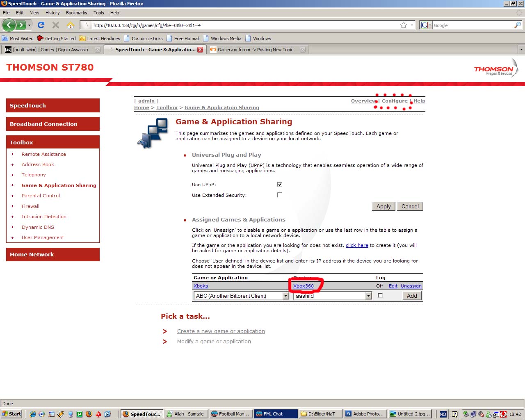This screenshot has width=525, height=420.
Task: Open the Xbox360 device link
Action: 304,286
